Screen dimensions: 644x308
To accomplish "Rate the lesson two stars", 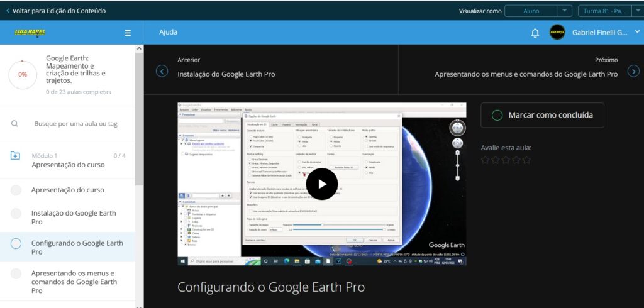I will pos(496,160).
